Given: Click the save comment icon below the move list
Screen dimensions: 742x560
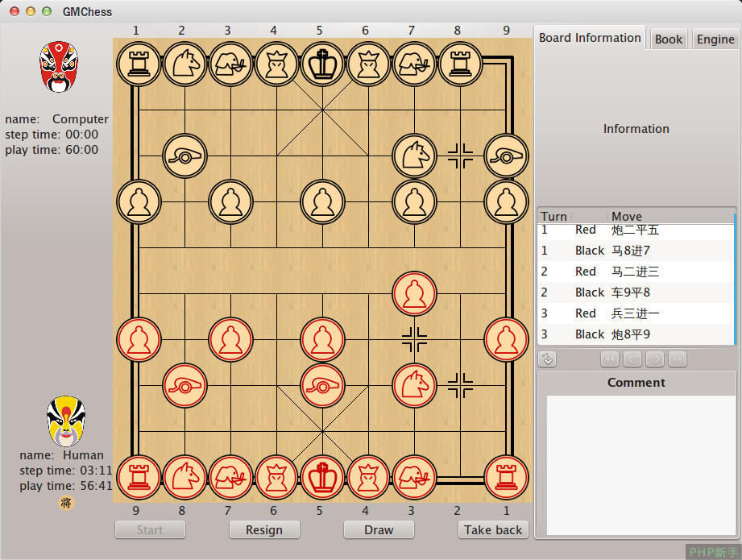Looking at the screenshot, I should pos(547,359).
